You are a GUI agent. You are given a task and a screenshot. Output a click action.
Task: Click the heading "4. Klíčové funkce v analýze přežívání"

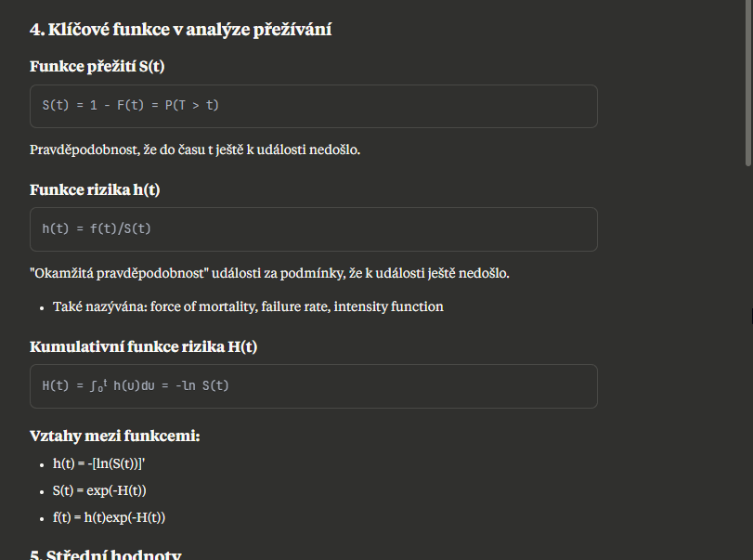point(180,30)
